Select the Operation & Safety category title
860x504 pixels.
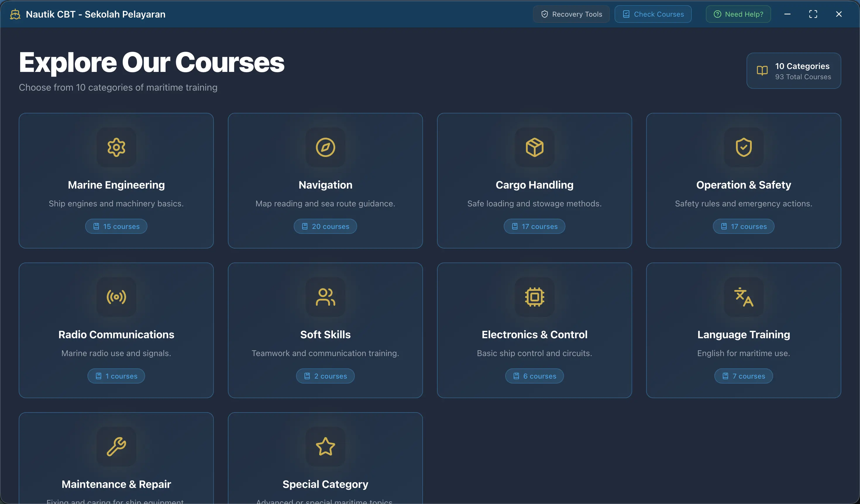[x=744, y=185]
